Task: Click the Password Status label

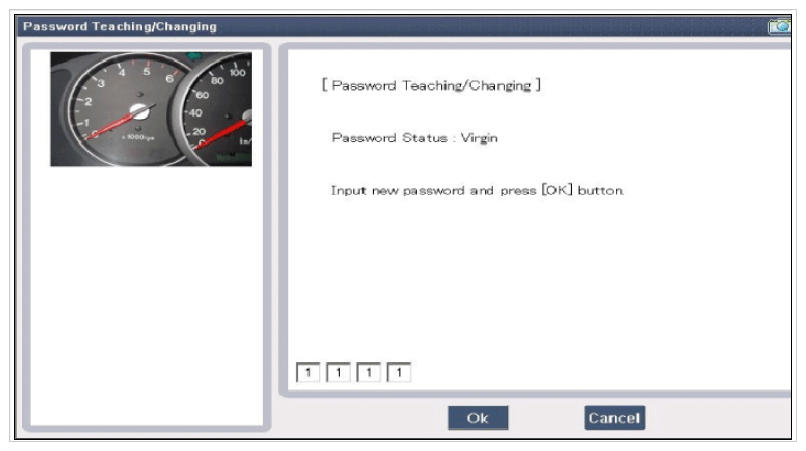Action: pyautogui.click(x=390, y=138)
